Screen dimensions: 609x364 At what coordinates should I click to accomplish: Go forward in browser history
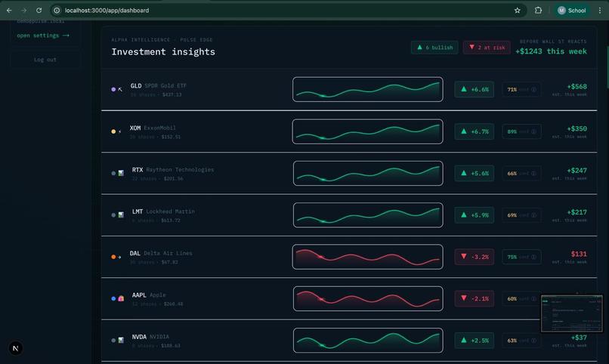[x=23, y=11]
